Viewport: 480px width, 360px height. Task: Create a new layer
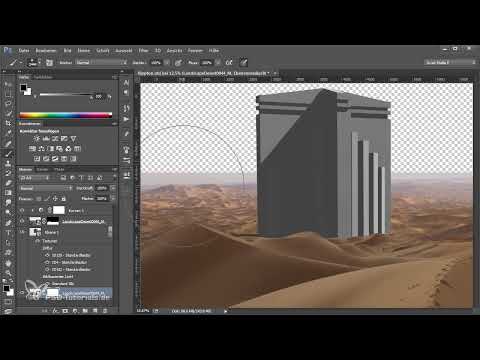pos(95,311)
